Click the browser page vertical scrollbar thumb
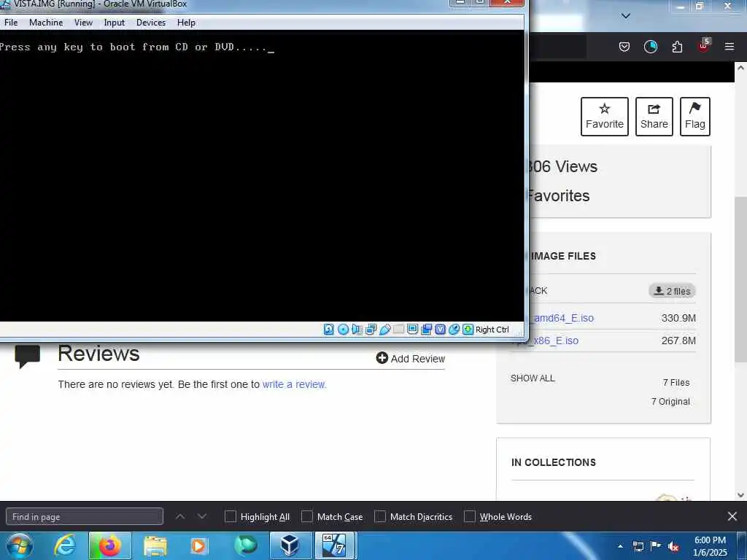747x560 pixels. coord(740,279)
